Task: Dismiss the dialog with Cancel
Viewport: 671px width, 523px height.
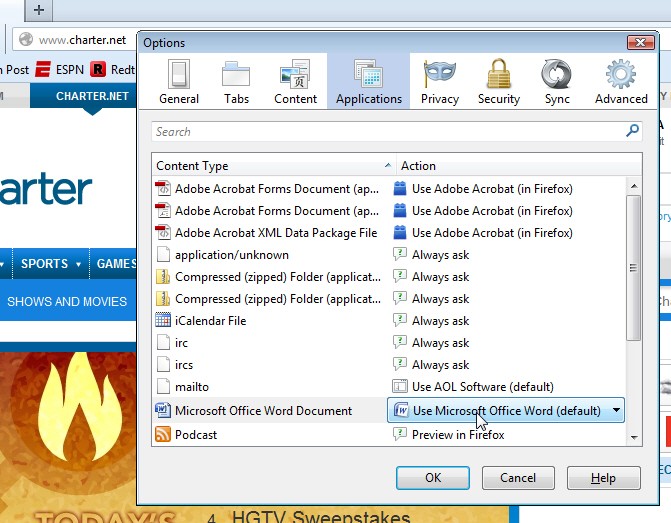Action: pos(518,478)
